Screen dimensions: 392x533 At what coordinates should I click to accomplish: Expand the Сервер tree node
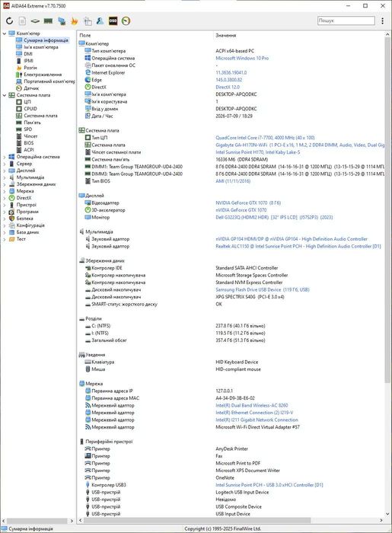pos(5,164)
